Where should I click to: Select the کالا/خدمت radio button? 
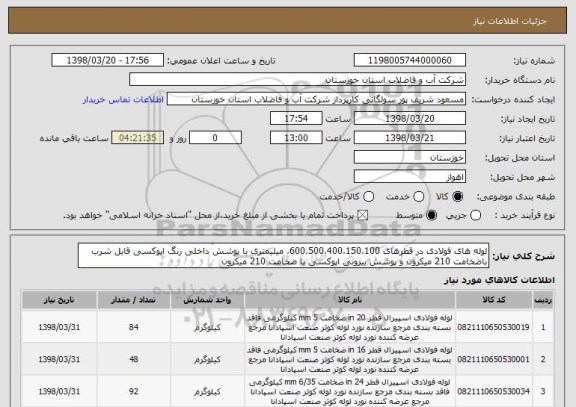click(368, 197)
